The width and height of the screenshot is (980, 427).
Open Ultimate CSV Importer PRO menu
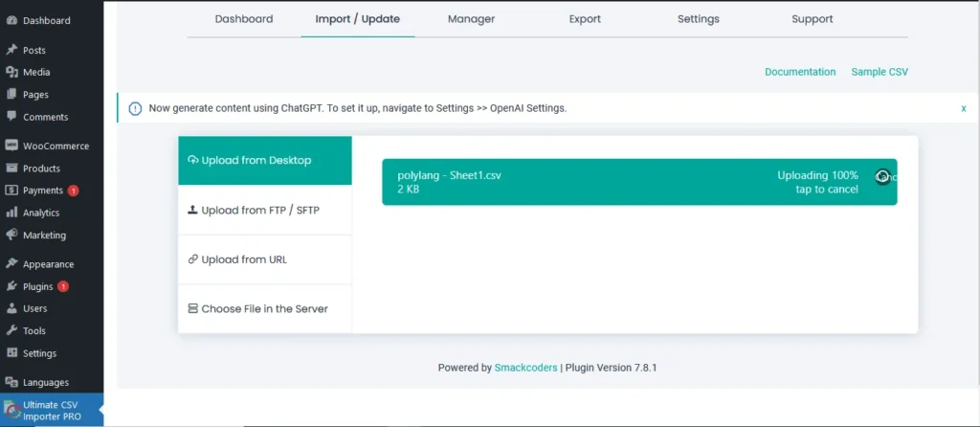[x=52, y=410]
